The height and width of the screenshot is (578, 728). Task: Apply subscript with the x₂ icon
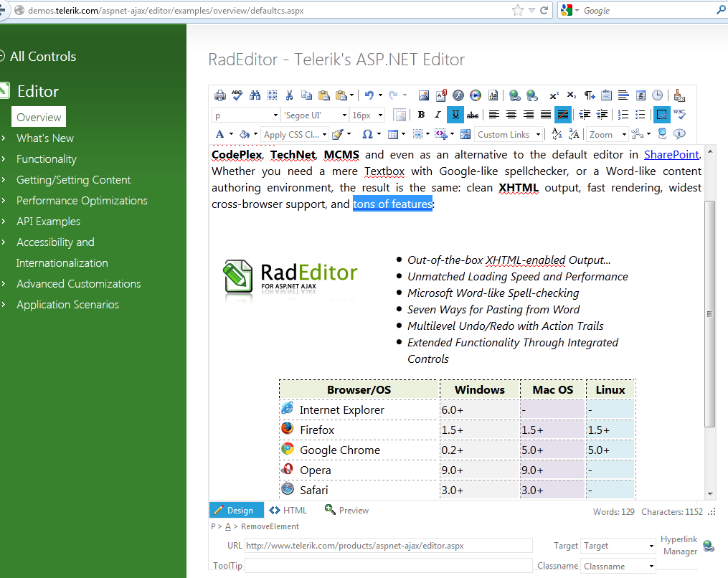coord(572,95)
